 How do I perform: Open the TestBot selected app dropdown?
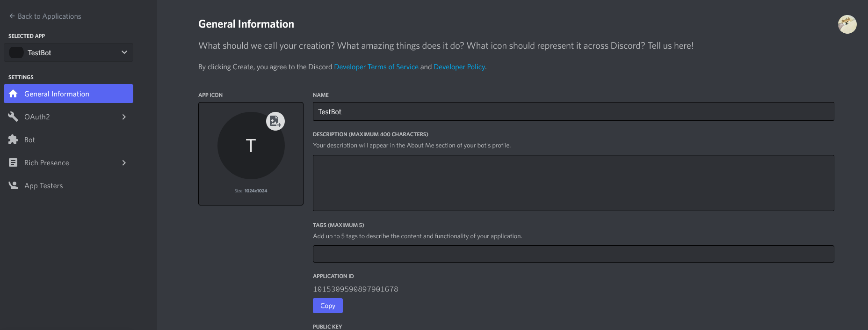tap(68, 52)
